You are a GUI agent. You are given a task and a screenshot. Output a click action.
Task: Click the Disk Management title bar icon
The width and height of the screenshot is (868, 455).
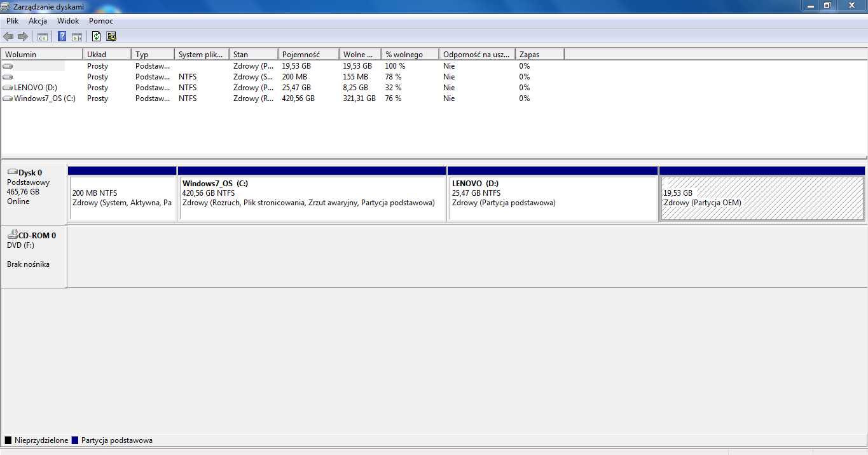(x=6, y=6)
